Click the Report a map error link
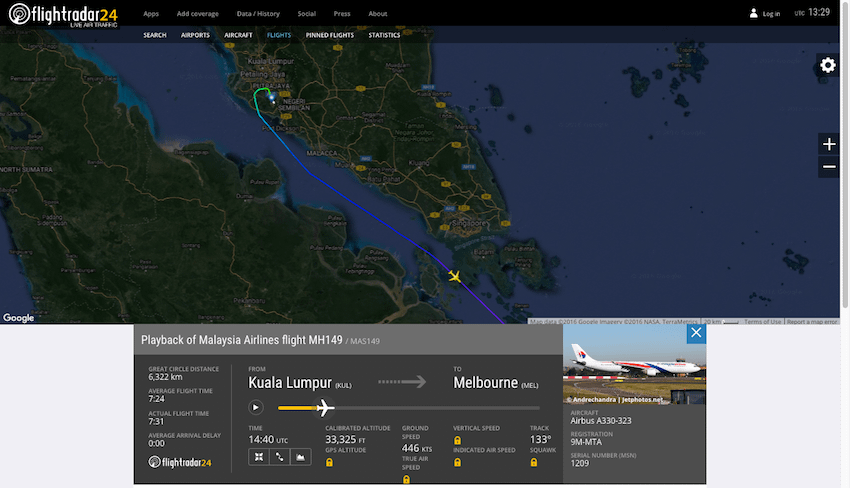Viewport: 850px width, 488px height. click(812, 322)
